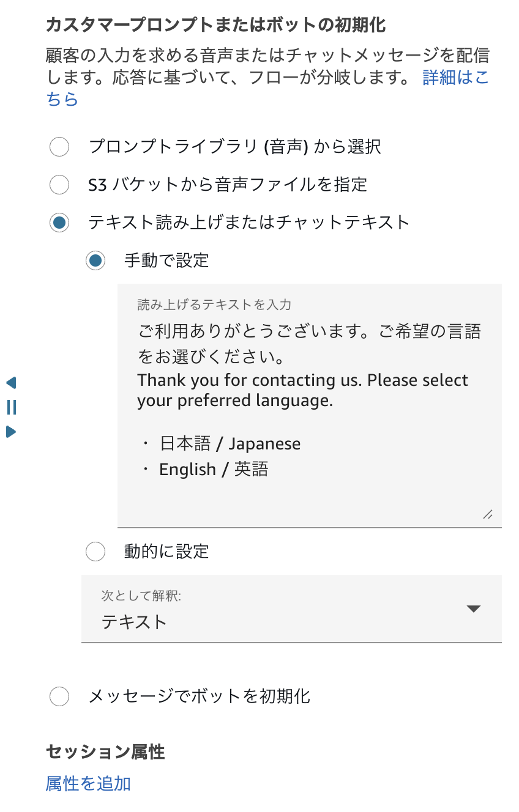The height and width of the screenshot is (812, 519).
Task: Click the ご利用ありがとうございます line in text area
Action: click(309, 331)
